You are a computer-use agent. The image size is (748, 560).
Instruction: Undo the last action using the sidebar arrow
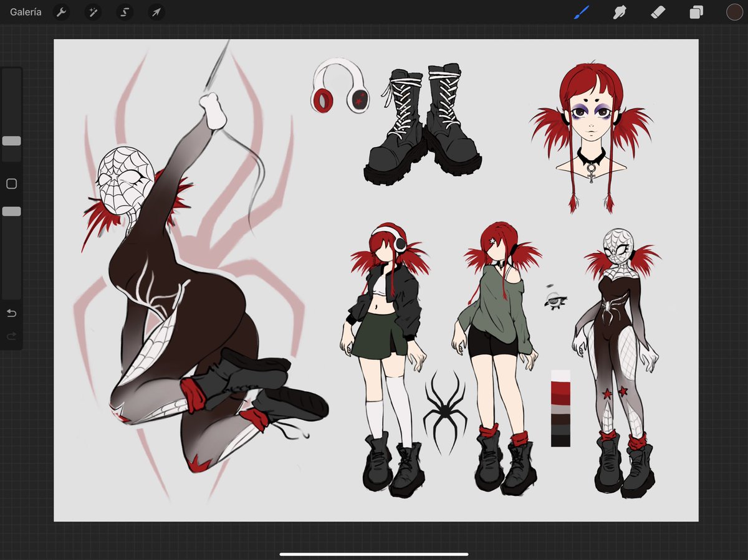click(11, 313)
